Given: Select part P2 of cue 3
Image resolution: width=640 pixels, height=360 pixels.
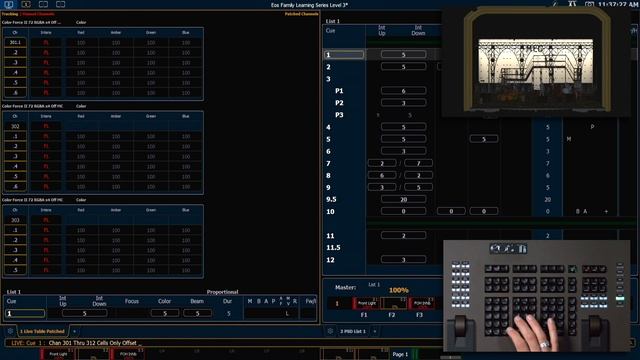Looking at the screenshot, I should (339, 103).
